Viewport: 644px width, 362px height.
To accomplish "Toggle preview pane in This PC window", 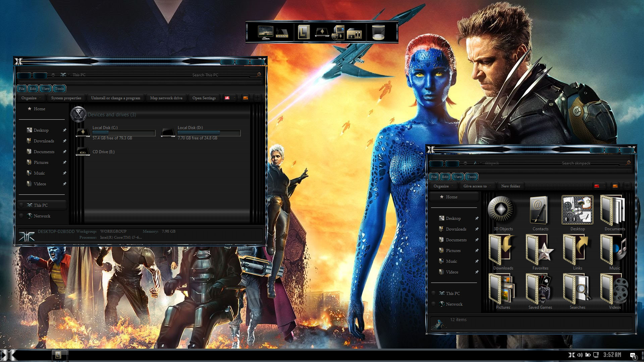I will 246,98.
